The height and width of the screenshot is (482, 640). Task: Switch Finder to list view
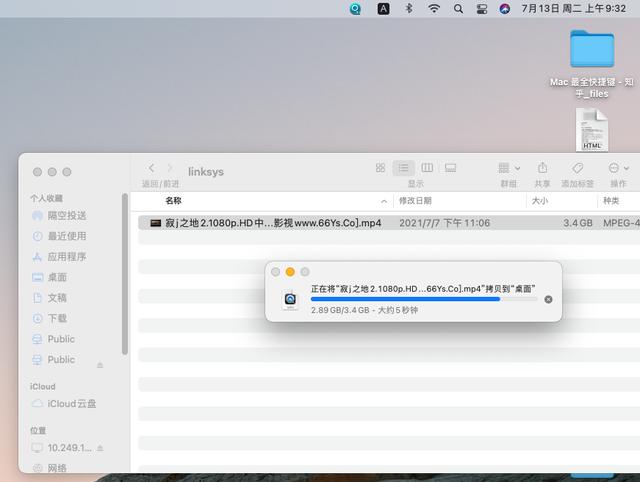point(403,168)
